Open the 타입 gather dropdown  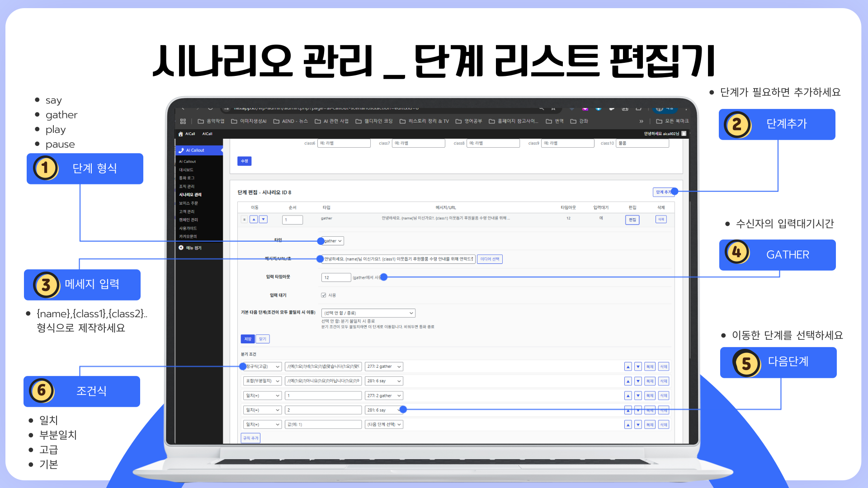click(x=333, y=241)
